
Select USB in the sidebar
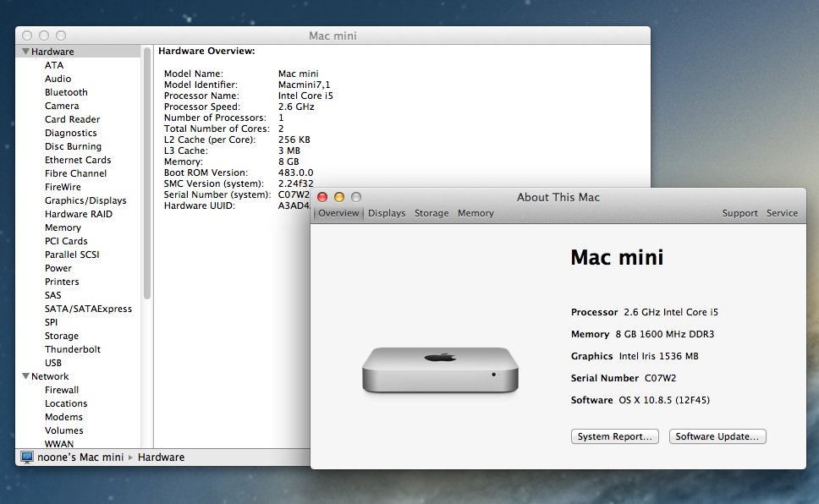[x=52, y=364]
